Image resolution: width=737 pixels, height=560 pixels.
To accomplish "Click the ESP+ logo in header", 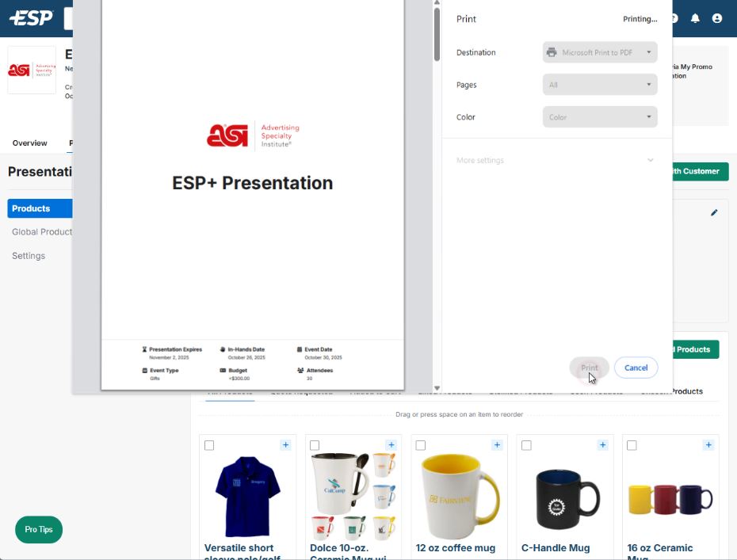I will (31, 18).
